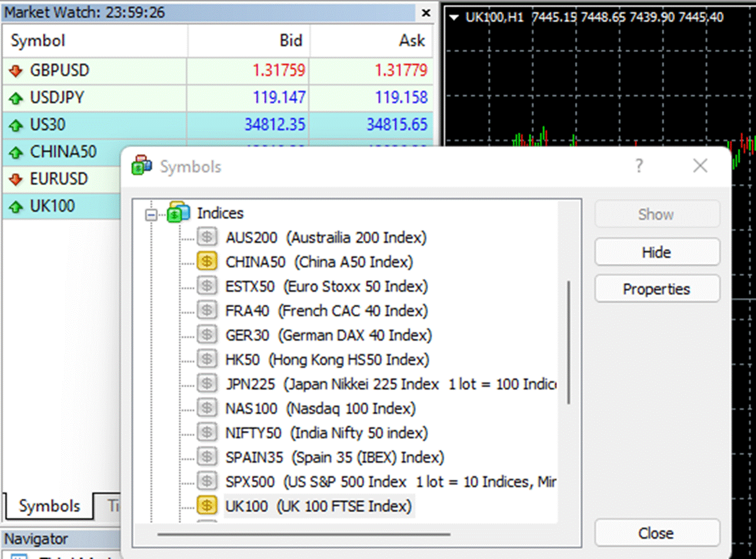Click the Hide button
Viewport: 756px width, 559px height.
point(657,252)
